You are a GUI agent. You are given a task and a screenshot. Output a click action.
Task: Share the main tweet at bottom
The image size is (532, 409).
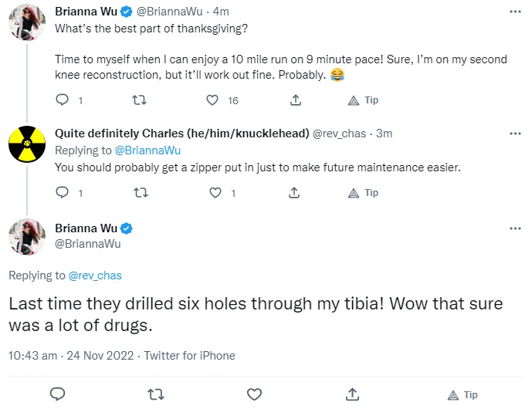click(x=352, y=394)
